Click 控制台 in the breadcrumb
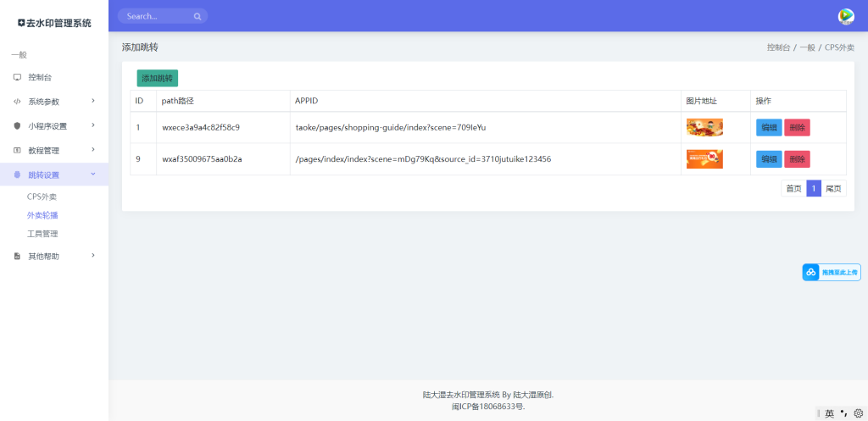The image size is (868, 421). click(x=778, y=47)
